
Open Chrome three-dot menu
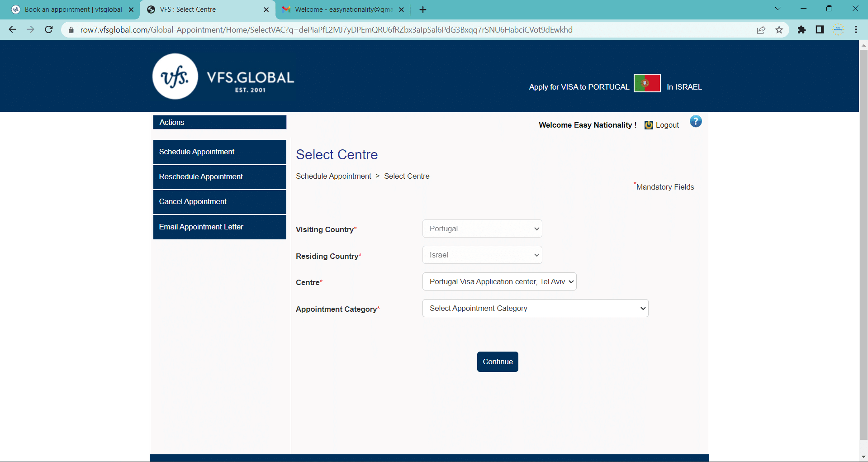tap(856, 29)
